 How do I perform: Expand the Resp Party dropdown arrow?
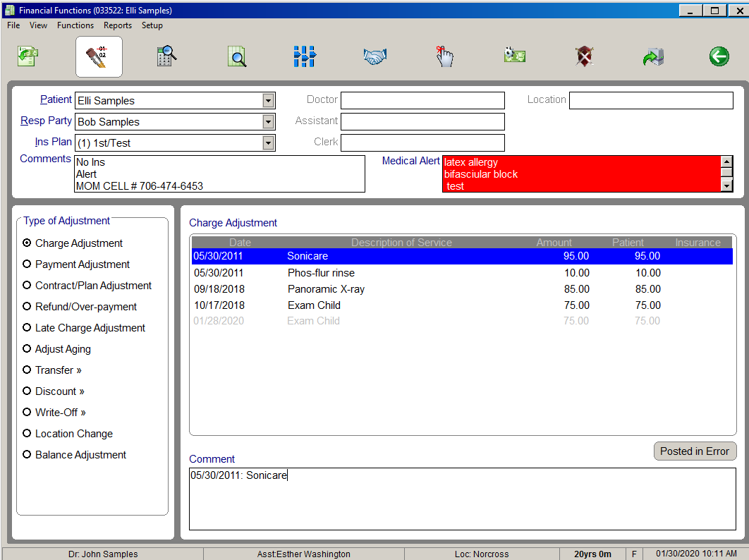(x=269, y=122)
